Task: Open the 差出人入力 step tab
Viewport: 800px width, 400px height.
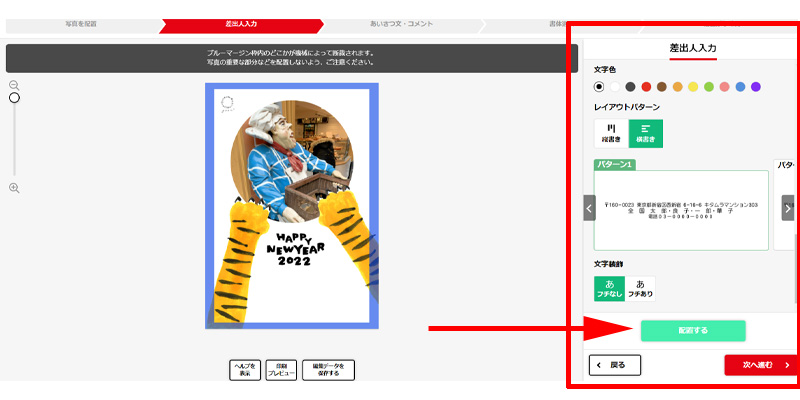Action: [241, 24]
